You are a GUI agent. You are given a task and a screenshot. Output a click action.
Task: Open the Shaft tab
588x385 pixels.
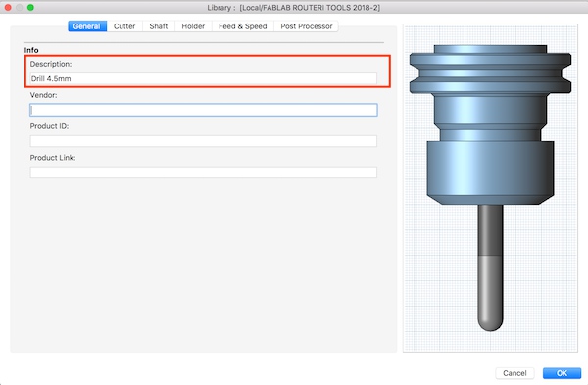pos(159,26)
